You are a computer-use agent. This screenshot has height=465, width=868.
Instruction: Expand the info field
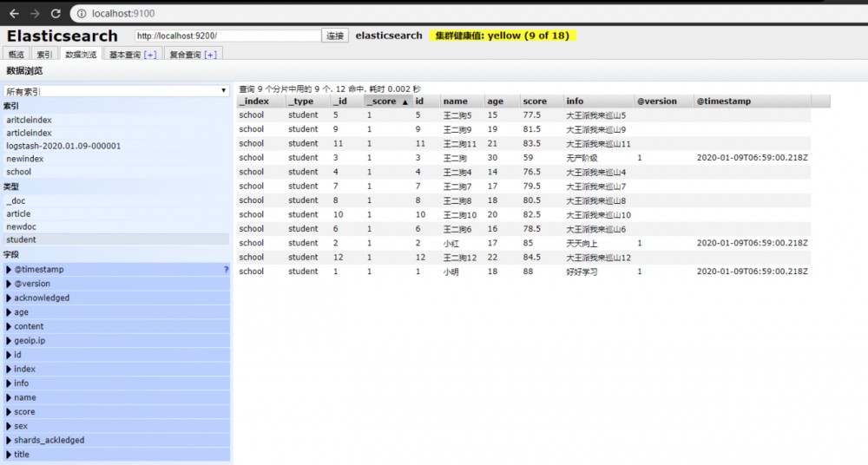[x=9, y=383]
